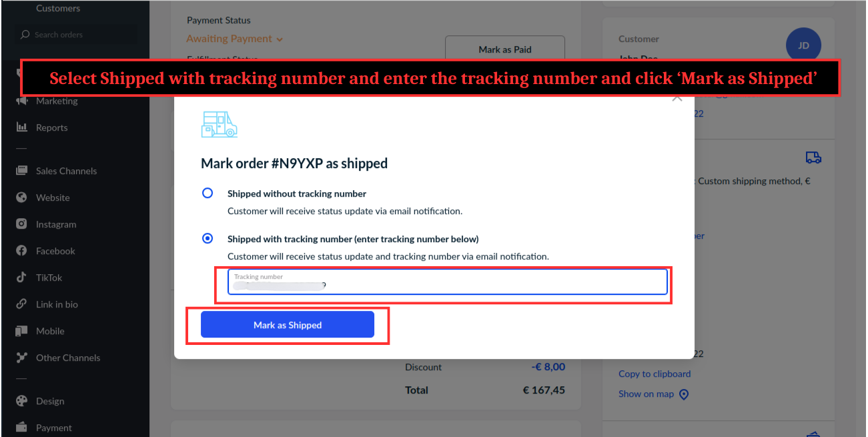Select Shipped with tracking number radio

(x=207, y=238)
